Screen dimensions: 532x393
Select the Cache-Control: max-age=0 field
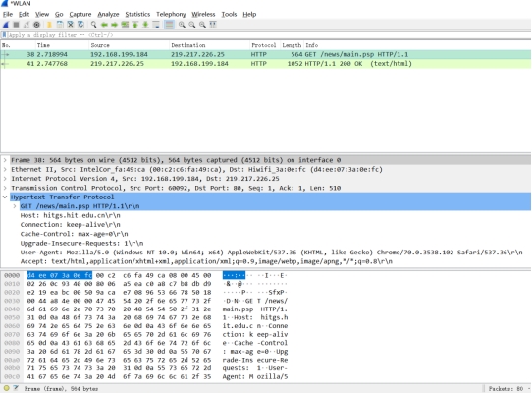74,234
